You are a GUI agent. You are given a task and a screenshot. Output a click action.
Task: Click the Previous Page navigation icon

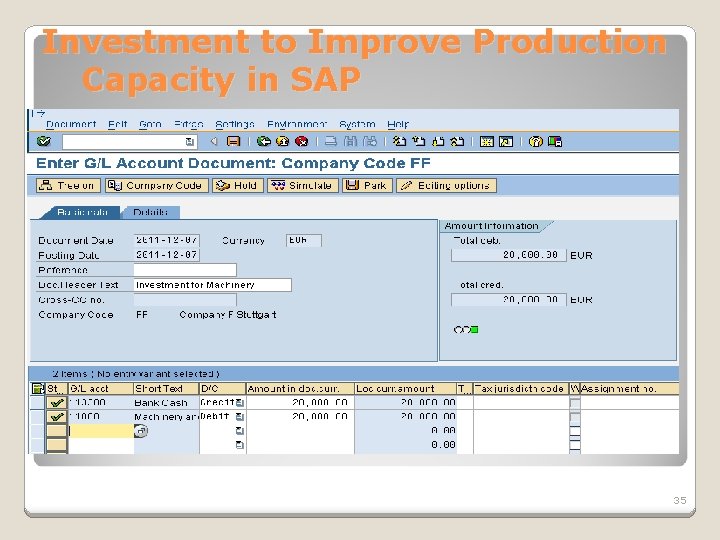(x=419, y=141)
